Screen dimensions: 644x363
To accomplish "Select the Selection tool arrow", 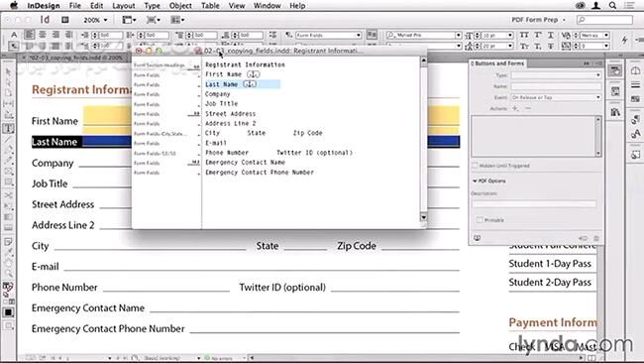I will click(8, 72).
